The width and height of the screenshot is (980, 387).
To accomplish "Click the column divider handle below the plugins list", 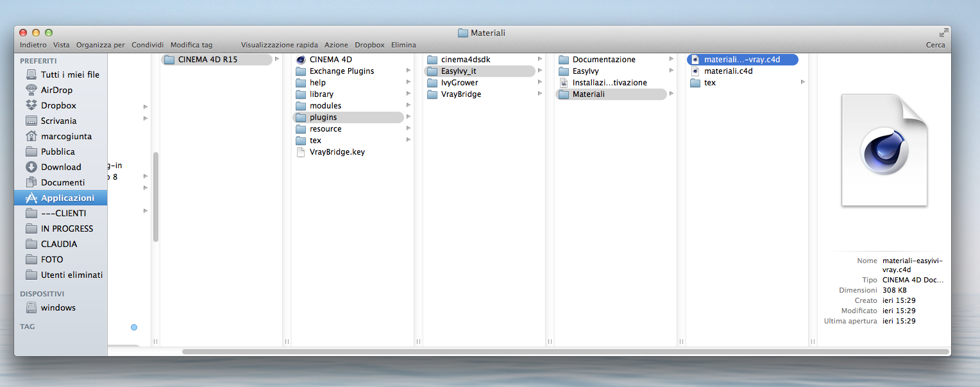I will (418, 342).
